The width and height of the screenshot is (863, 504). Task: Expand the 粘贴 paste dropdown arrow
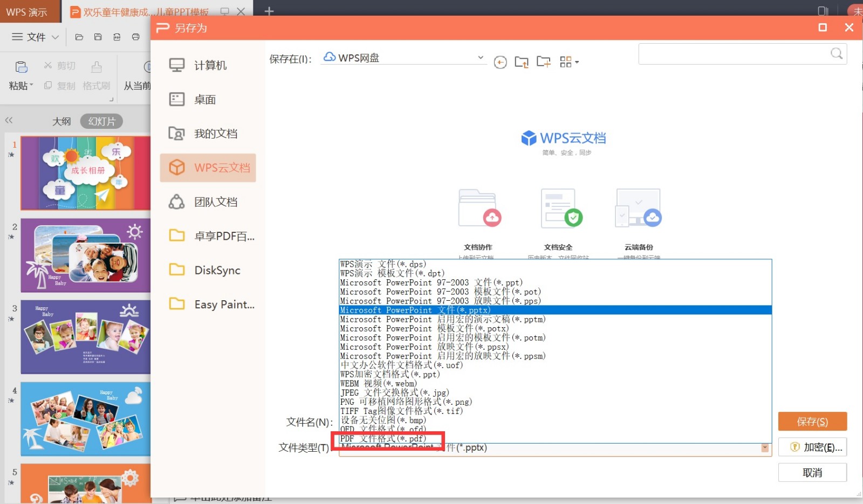click(31, 85)
